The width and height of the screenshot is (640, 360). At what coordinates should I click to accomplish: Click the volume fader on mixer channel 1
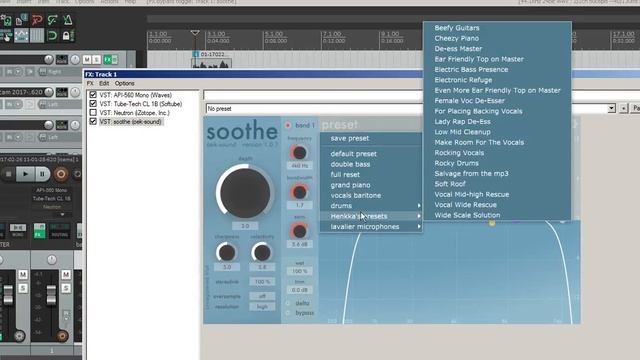coord(51,295)
